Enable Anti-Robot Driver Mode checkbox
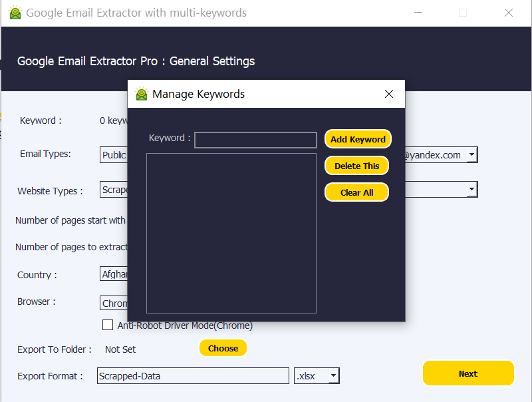The height and width of the screenshot is (402, 532). (108, 325)
